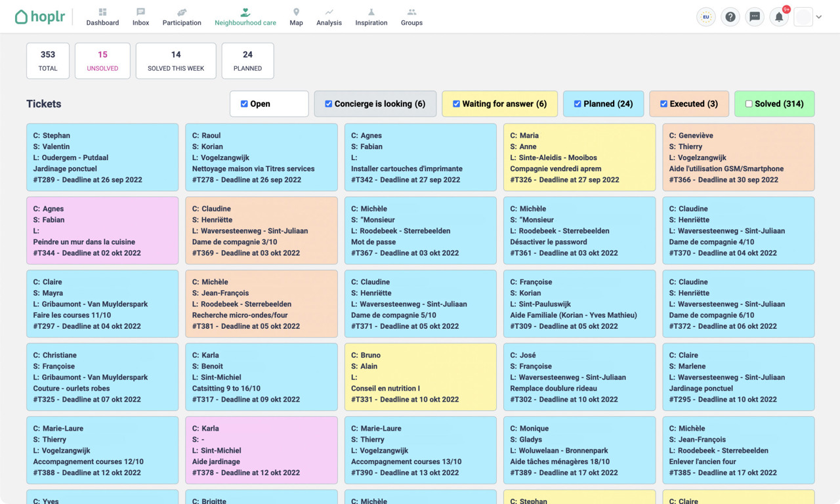
Task: Open ticket #T342 Installer cartouches d'imprimante
Action: tap(421, 157)
